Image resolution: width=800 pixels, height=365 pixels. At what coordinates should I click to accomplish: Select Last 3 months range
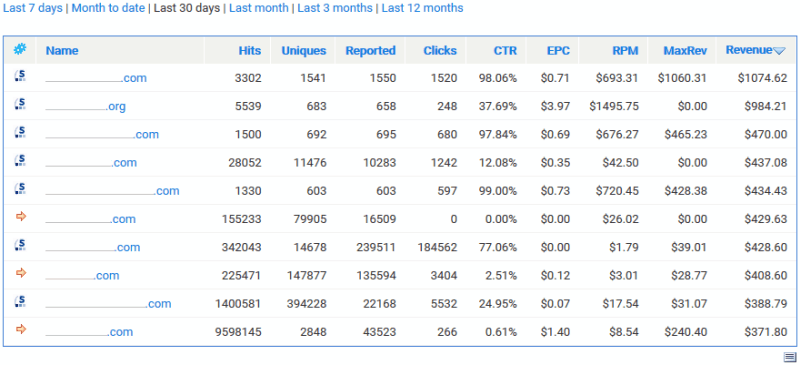click(x=335, y=8)
